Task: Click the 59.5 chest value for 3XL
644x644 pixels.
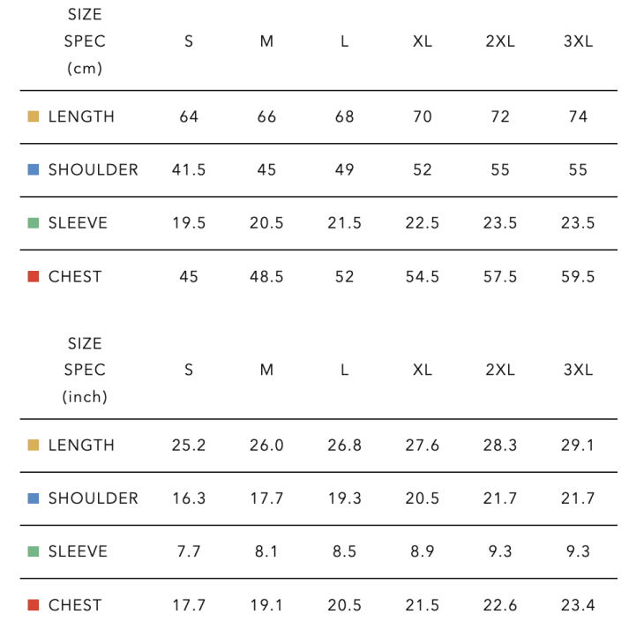Action: coord(578,276)
